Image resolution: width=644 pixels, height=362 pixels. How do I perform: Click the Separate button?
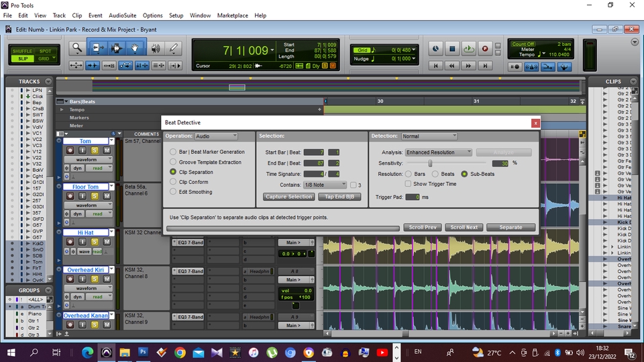(511, 227)
